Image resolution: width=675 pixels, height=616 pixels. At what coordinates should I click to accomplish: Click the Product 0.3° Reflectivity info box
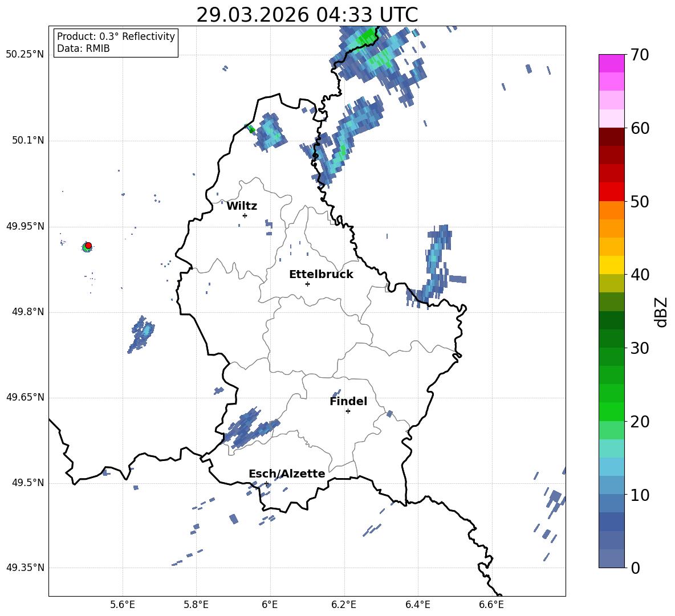tap(116, 43)
